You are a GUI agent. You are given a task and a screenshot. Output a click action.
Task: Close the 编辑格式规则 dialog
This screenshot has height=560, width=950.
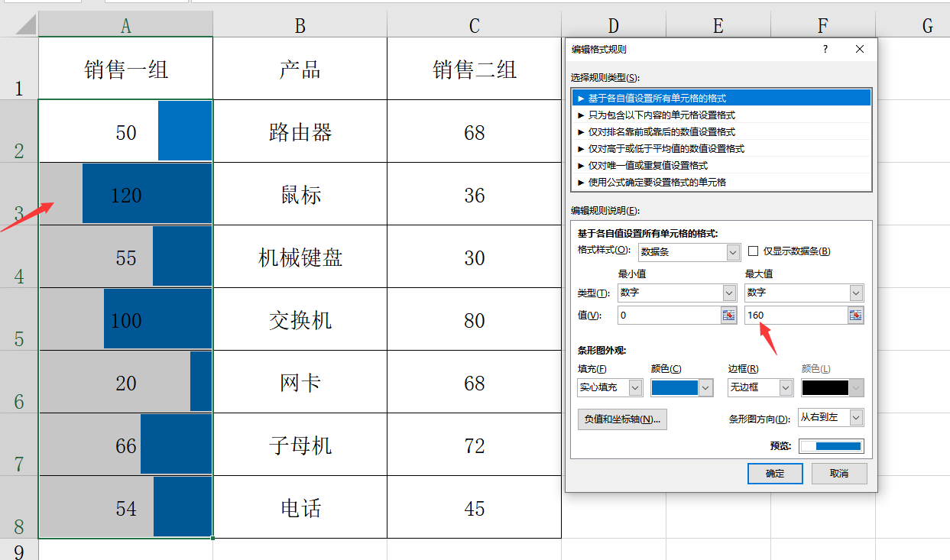860,49
